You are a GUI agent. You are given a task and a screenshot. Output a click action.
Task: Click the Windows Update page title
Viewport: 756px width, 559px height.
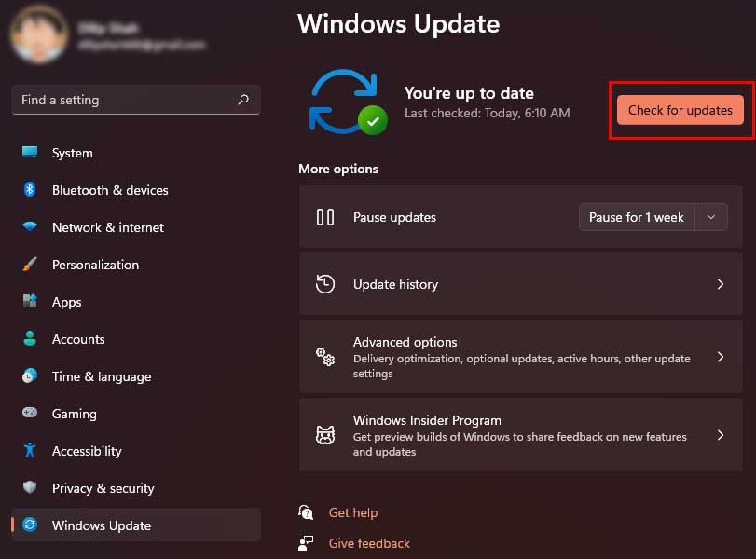pos(398,23)
